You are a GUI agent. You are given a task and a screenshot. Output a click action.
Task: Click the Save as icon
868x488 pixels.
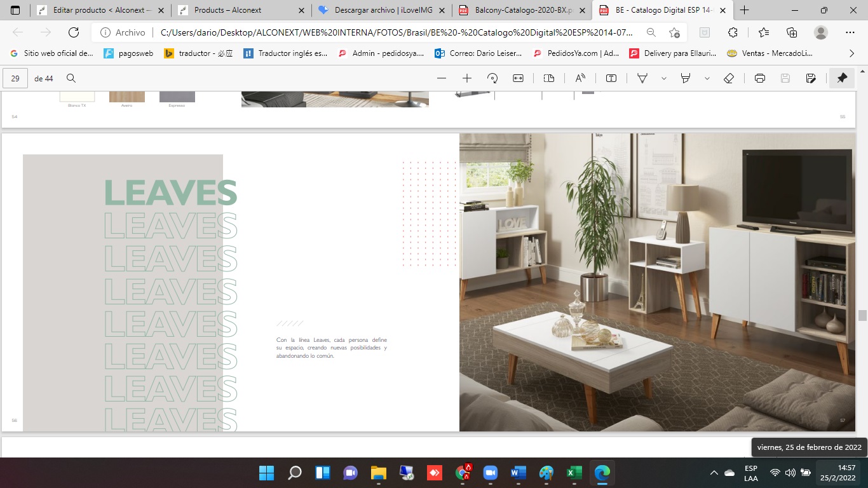(x=811, y=78)
